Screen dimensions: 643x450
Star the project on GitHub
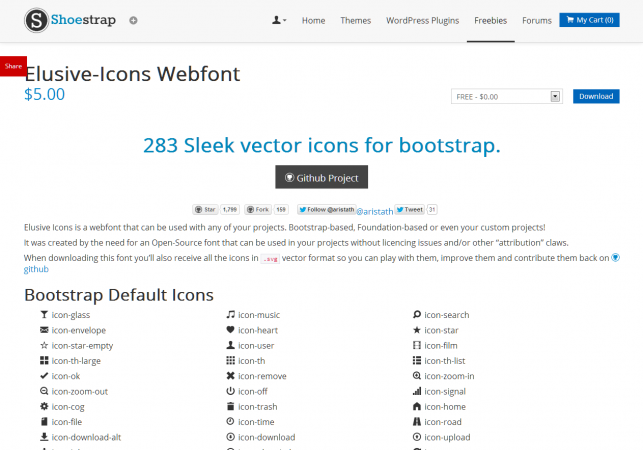click(205, 210)
